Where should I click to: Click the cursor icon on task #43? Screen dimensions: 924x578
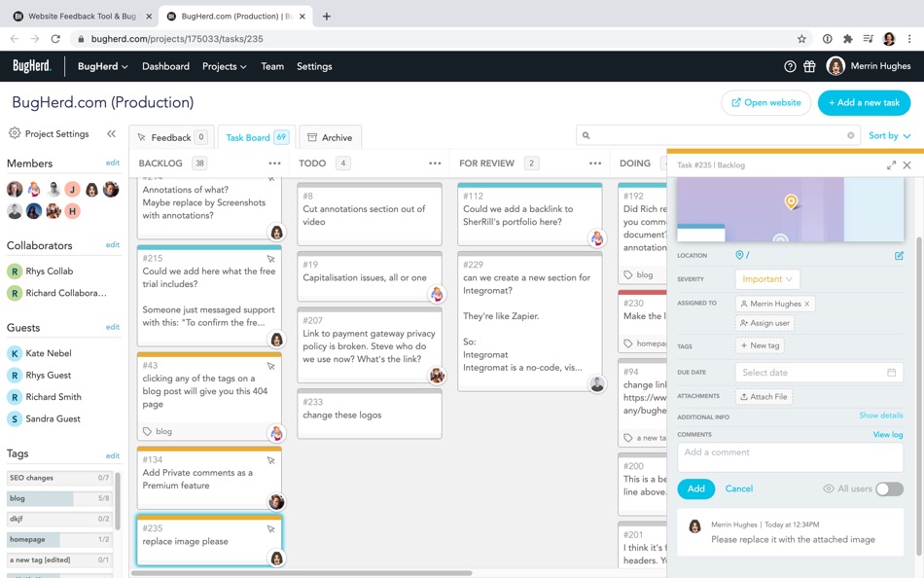coord(271,366)
